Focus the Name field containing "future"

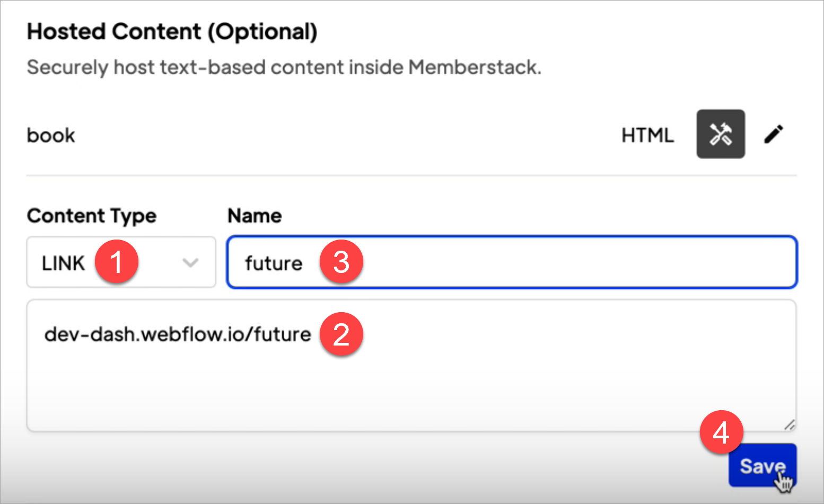(530, 262)
